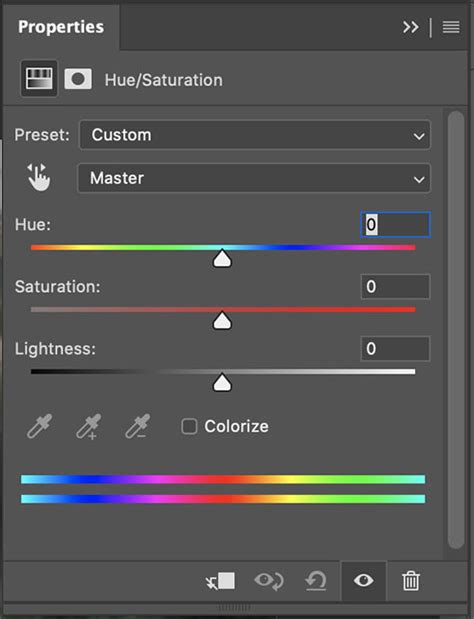Pick the plain Eyedropper tool
The image size is (474, 619).
39,426
